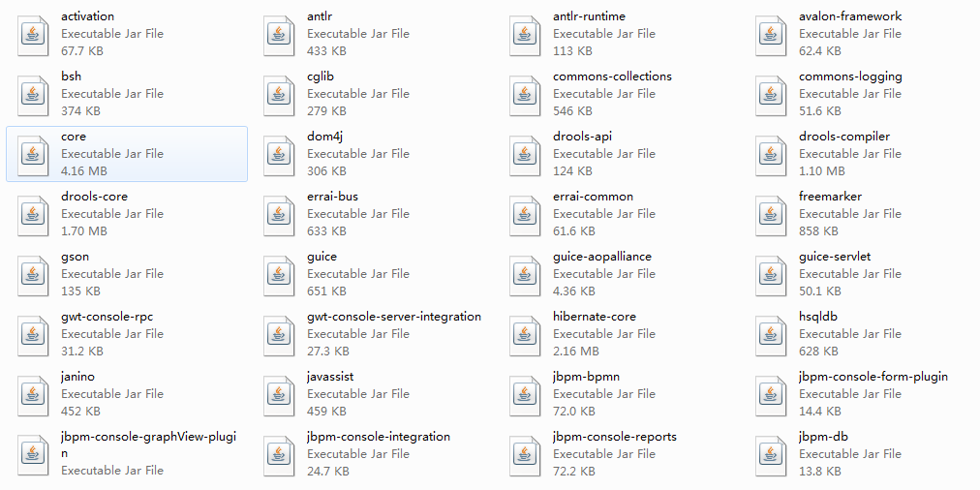Click the '13.8 KB' size of jbpm-db
980x490 pixels.
[819, 471]
